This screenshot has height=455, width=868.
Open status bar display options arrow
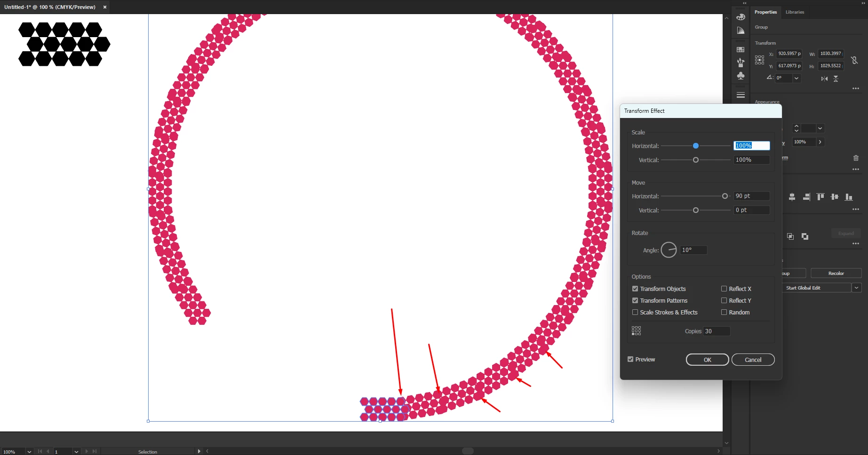199,451
